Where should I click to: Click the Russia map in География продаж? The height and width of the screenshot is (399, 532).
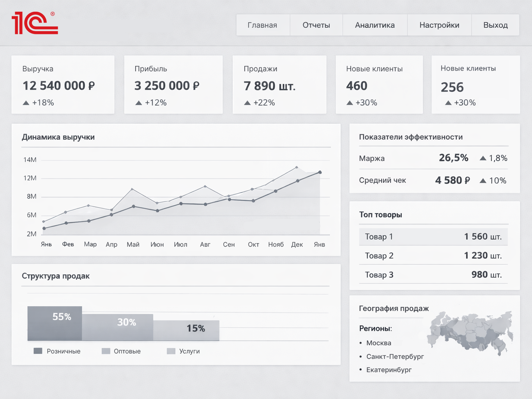pyautogui.click(x=470, y=332)
